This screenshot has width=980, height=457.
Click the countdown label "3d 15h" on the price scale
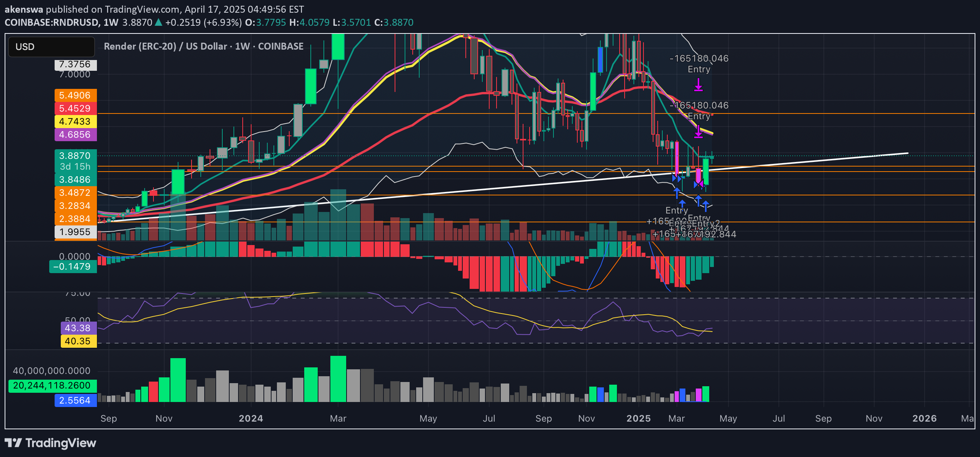75,167
